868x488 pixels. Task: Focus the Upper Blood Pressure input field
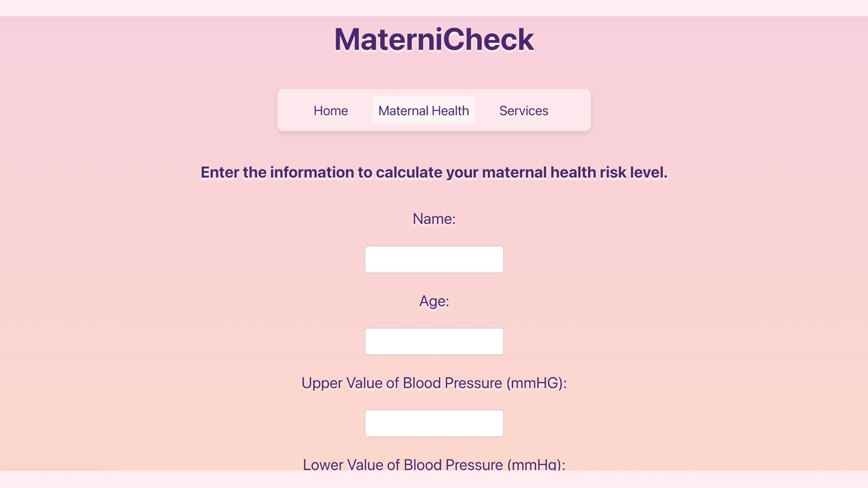pos(434,423)
